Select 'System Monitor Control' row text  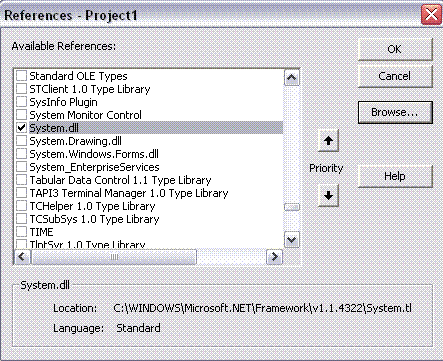85,115
